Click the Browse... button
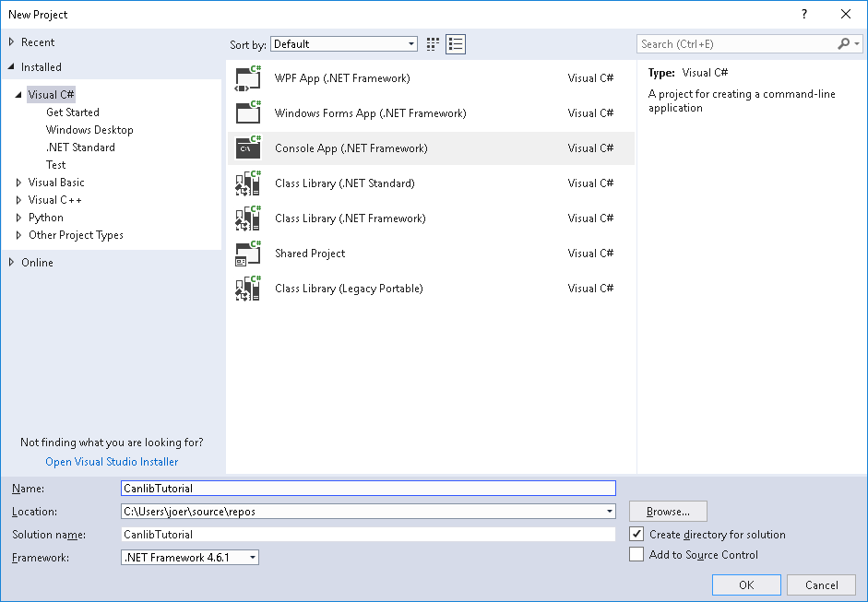 pos(668,512)
